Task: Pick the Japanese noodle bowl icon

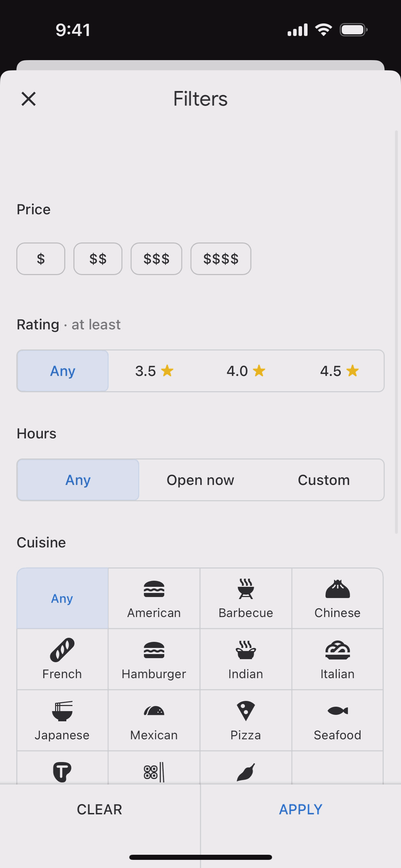Action: tap(62, 711)
